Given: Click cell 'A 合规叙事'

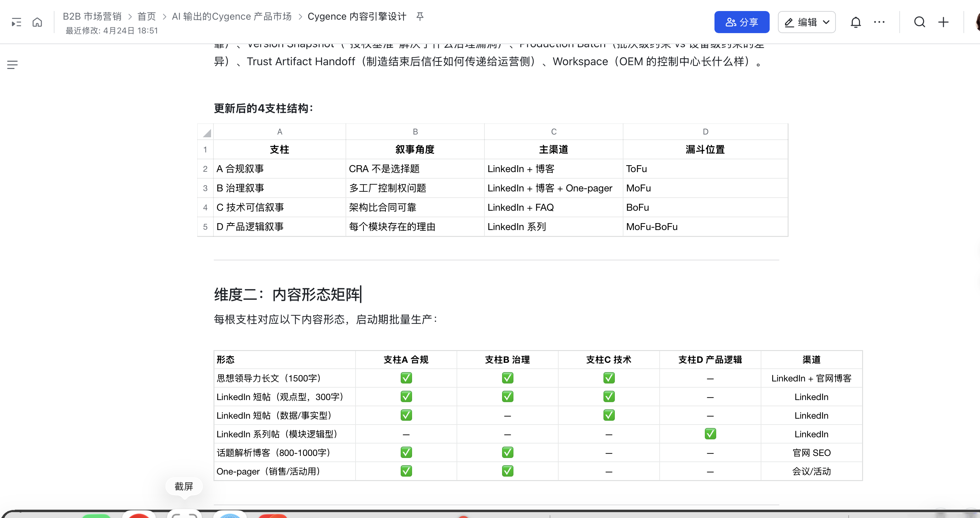Looking at the screenshot, I should click(280, 169).
